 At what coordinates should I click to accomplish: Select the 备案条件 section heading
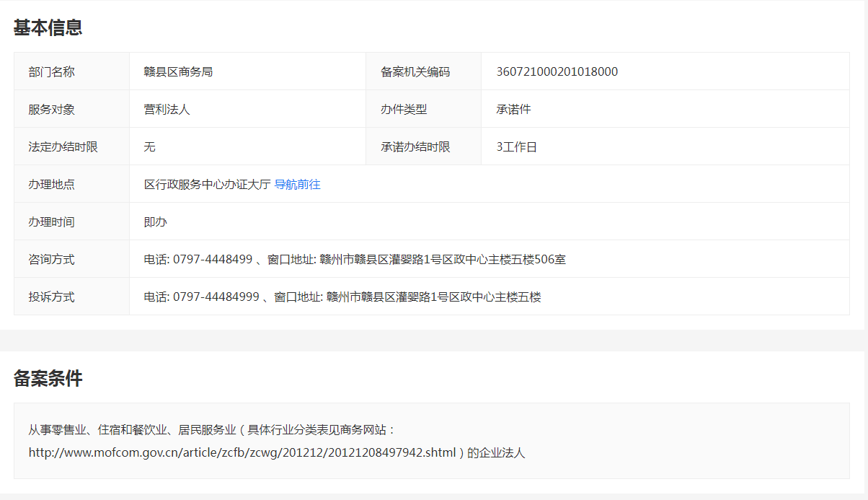(48, 378)
